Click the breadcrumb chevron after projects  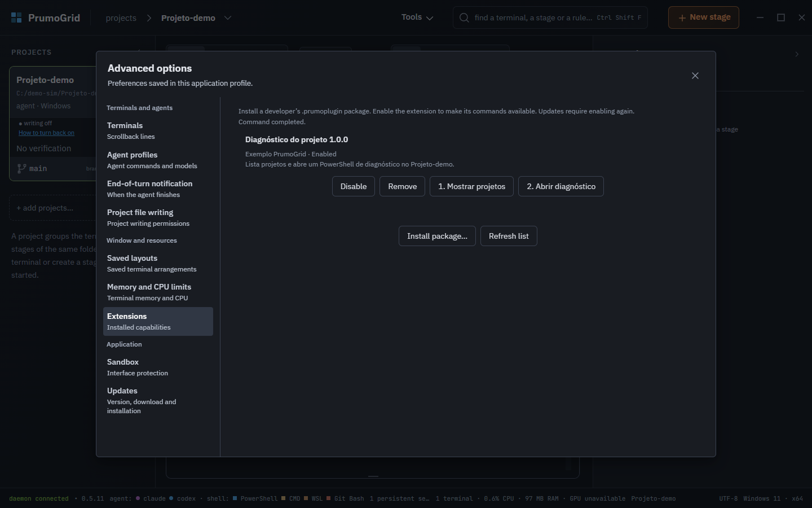pos(149,18)
